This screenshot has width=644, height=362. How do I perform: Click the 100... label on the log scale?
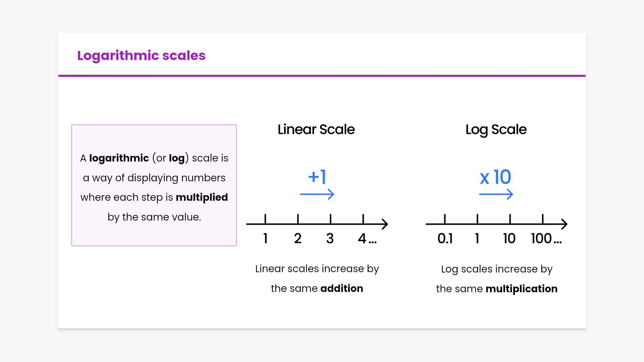[x=546, y=239]
